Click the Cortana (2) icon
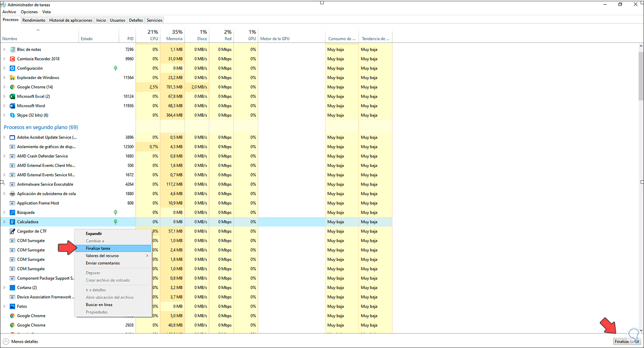This screenshot has width=644, height=348. pos(12,287)
